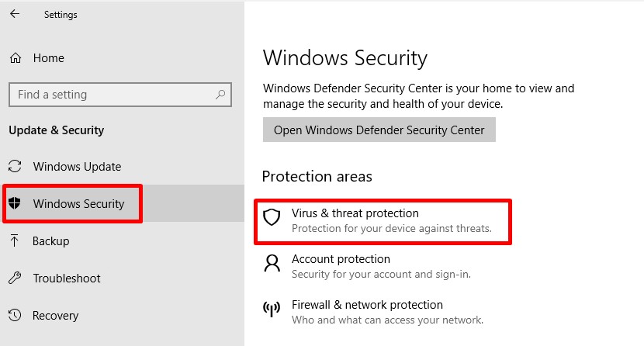The image size is (644, 346).
Task: Open Account protection text link
Action: (x=341, y=259)
